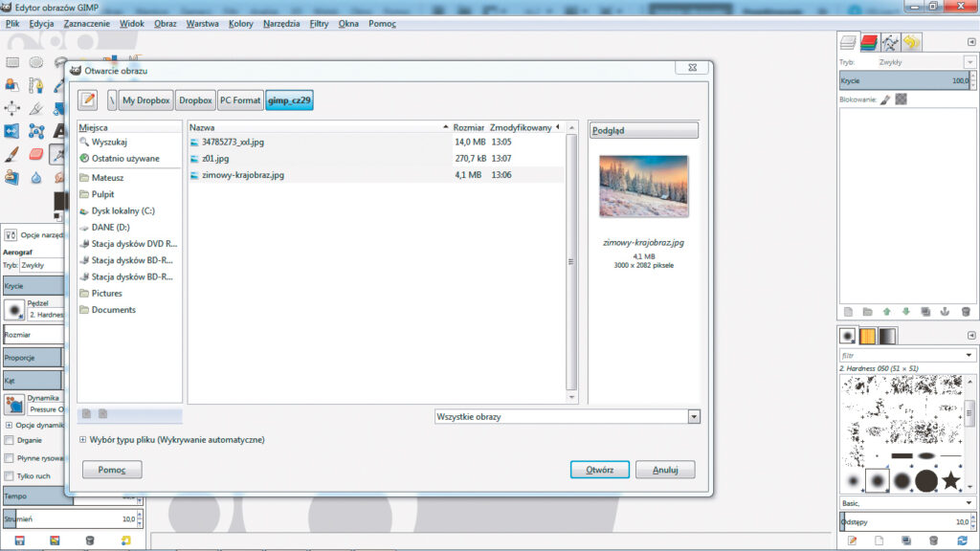Open the Wszystkie obrazy file filter dropdown
The height and width of the screenshot is (551, 980).
pos(567,417)
